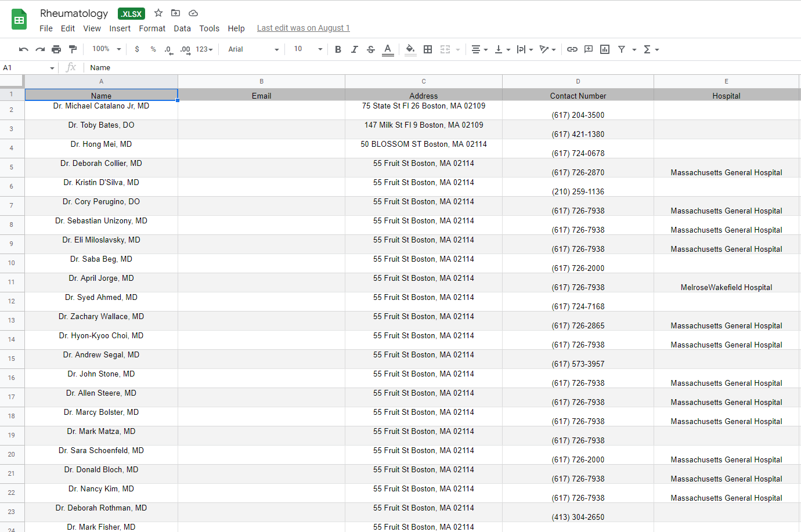Viewport: 801px width, 532px height.
Task: Open the text rotation dropdown
Action: (x=547, y=49)
